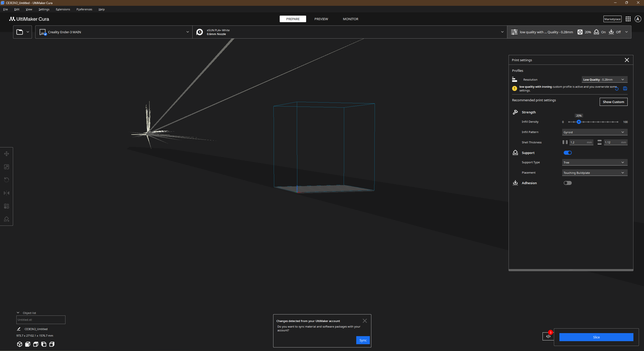Reset overwritten profile settings icon
644x351 pixels.
pyautogui.click(x=617, y=88)
